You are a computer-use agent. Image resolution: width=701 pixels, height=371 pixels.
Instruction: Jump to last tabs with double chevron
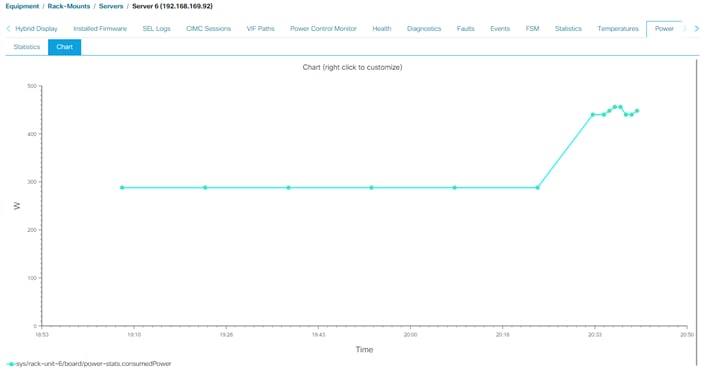click(x=696, y=29)
